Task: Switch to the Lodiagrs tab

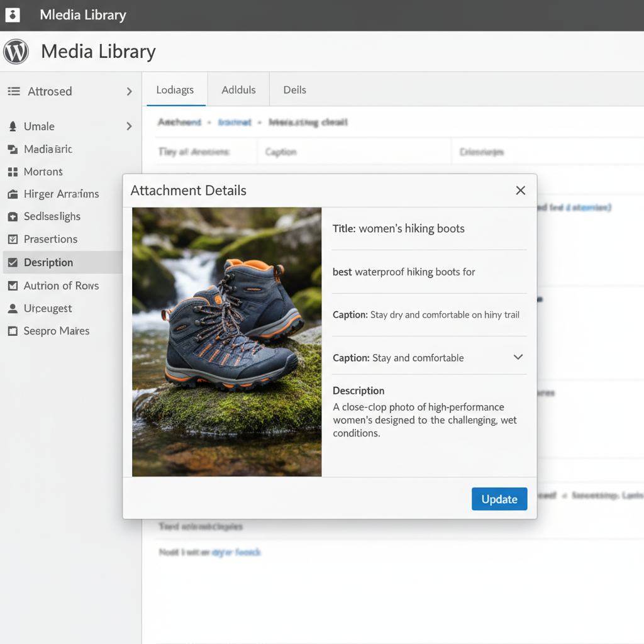Action: click(174, 90)
